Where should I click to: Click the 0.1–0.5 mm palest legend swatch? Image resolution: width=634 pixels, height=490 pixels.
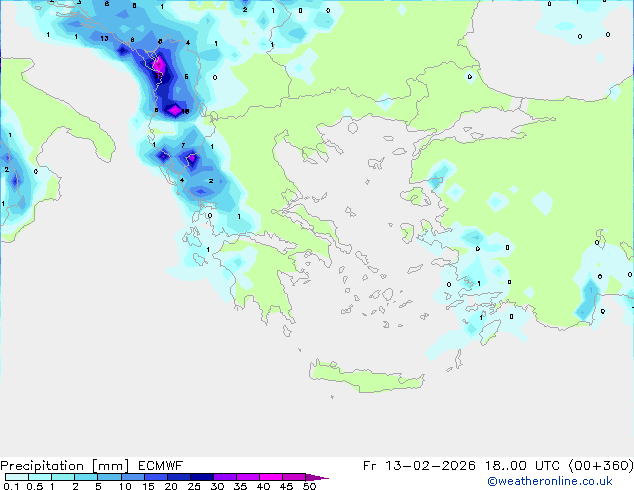click(x=17, y=477)
